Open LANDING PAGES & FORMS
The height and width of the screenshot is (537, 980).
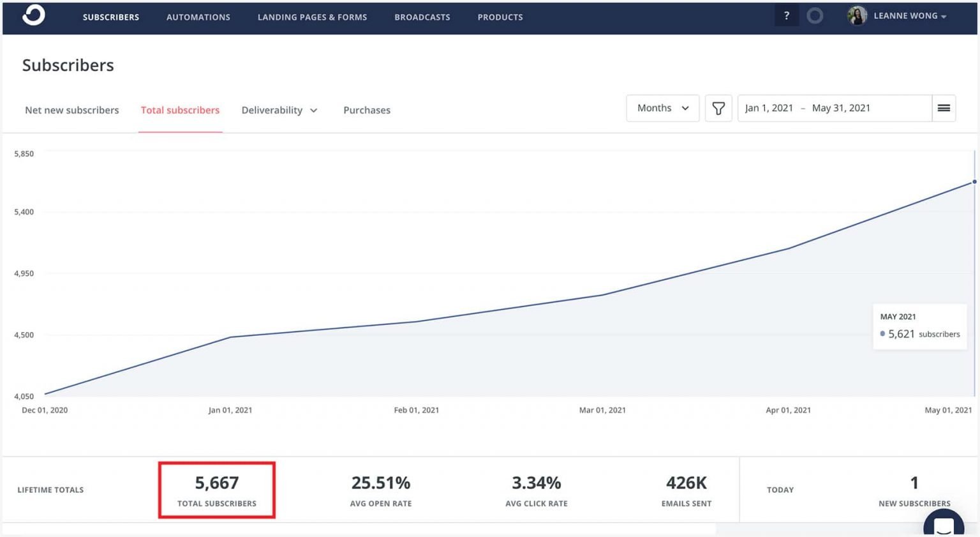coord(312,17)
